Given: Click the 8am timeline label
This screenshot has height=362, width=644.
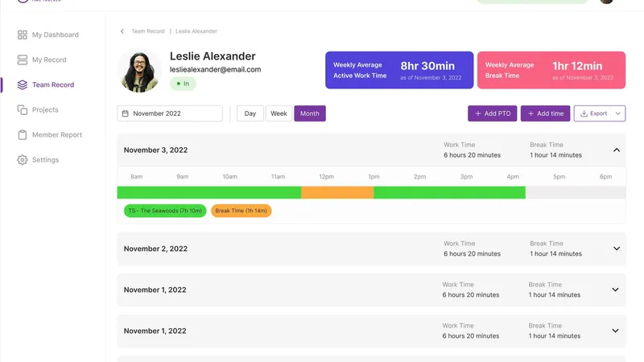Looking at the screenshot, I should coord(136,177).
